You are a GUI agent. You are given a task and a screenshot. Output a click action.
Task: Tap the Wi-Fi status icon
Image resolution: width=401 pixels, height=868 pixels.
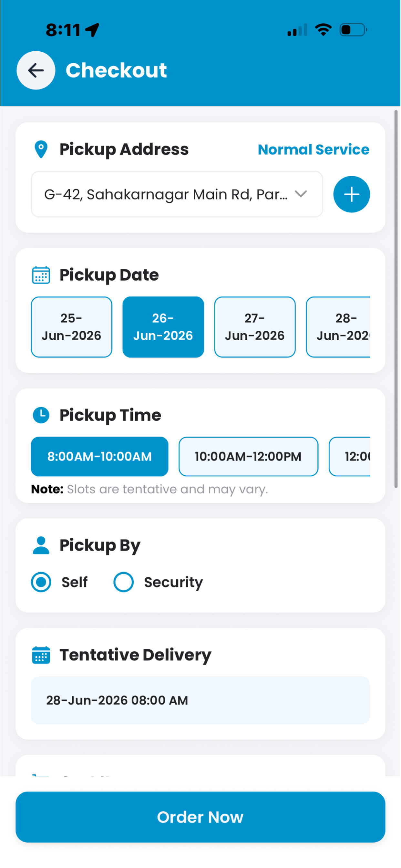(323, 30)
